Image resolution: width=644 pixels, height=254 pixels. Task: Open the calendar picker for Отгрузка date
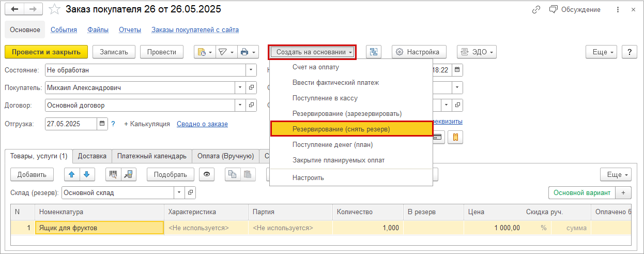102,124
